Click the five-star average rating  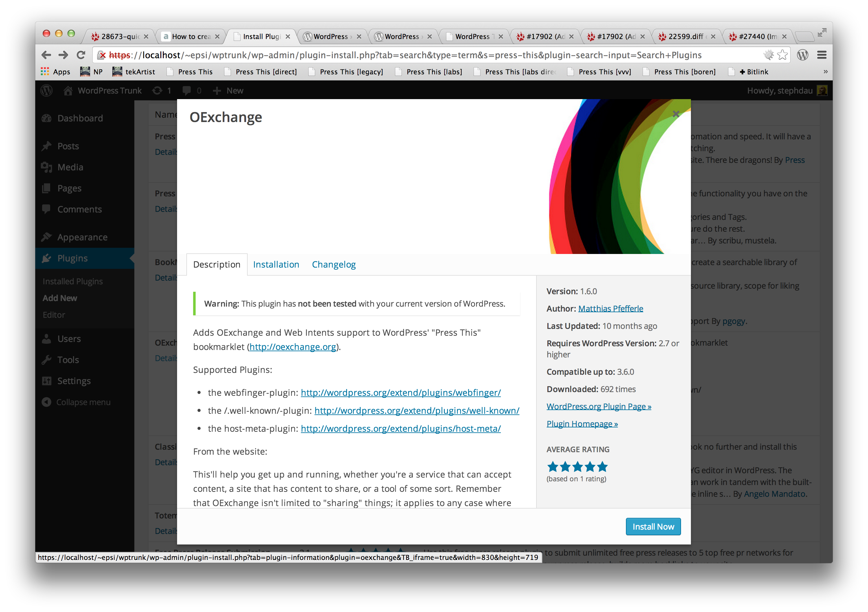coord(577,467)
